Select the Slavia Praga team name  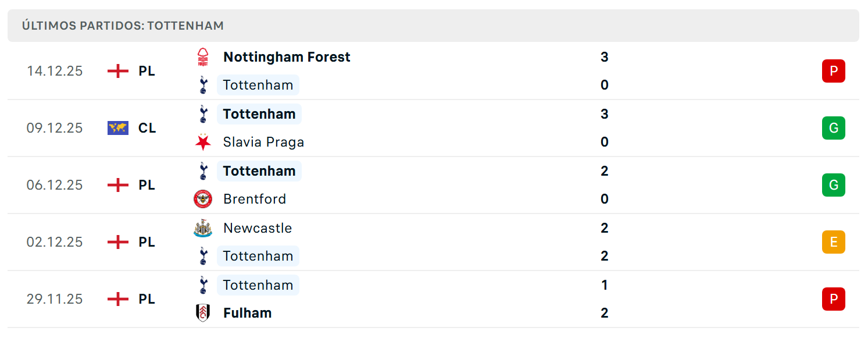pyautogui.click(x=263, y=142)
